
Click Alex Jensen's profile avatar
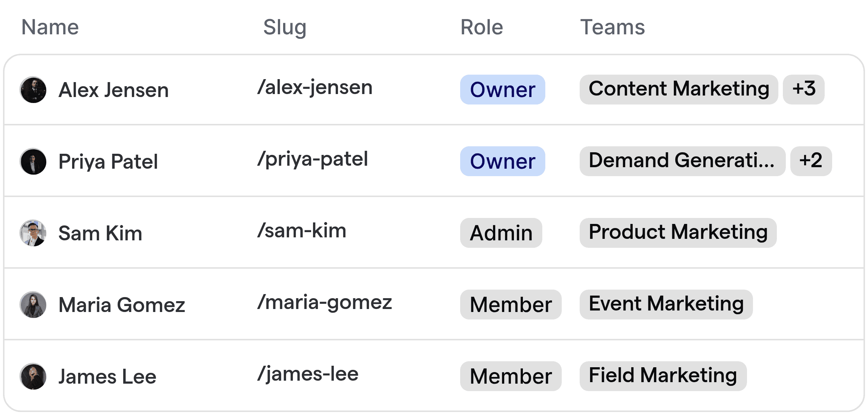[33, 90]
